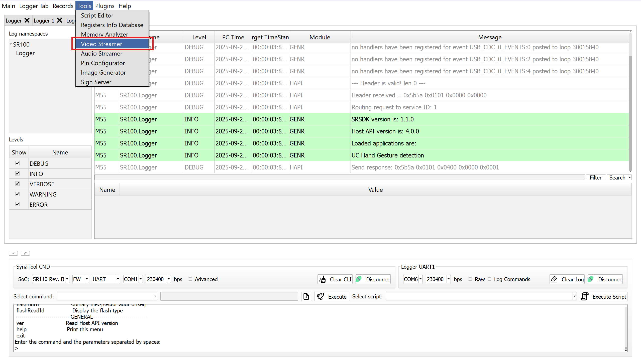
Task: Disconnect the SynaTool CMD connection
Action: pos(373,279)
